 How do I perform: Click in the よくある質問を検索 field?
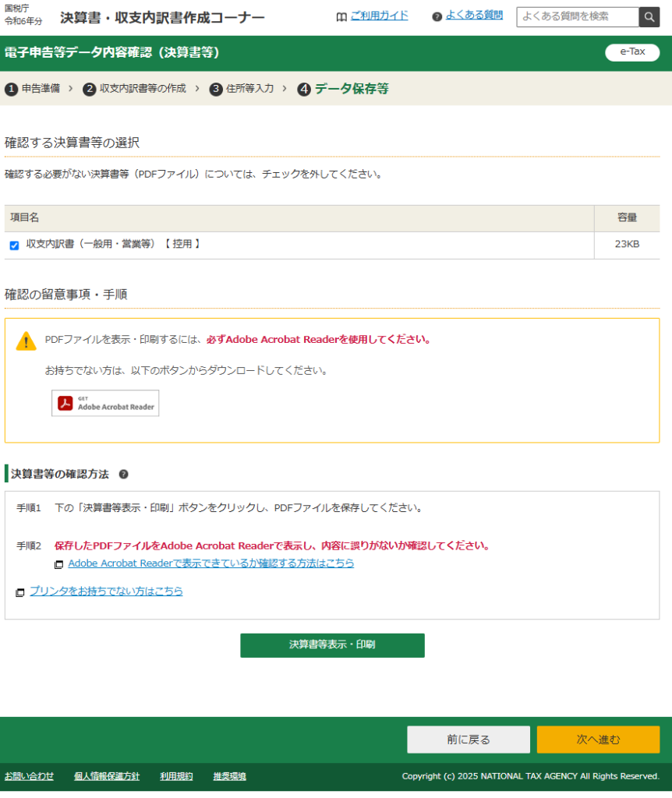click(577, 17)
